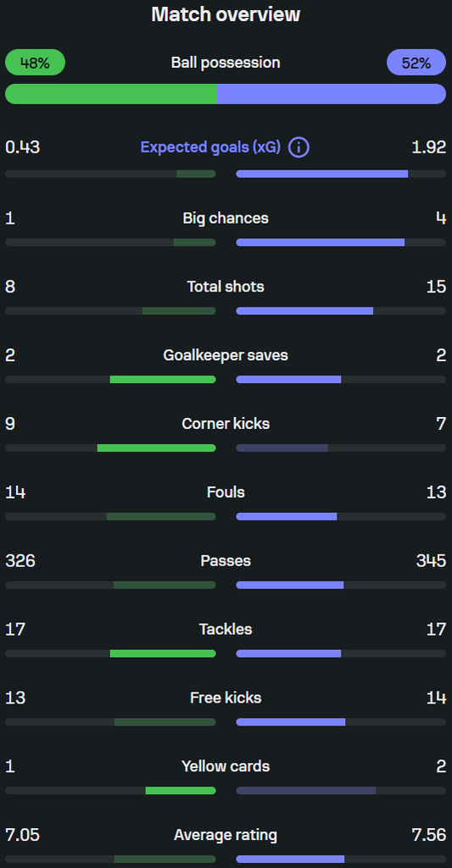Click the Yellow cards green bar

[181, 791]
